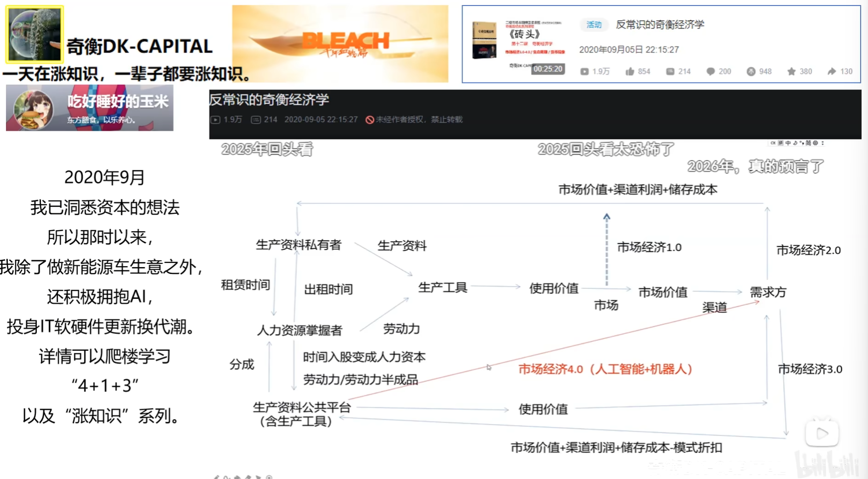Screen dimensions: 868x479
Task: Toggle the input method 简 simplified/traditional mode
Action: pos(808,143)
